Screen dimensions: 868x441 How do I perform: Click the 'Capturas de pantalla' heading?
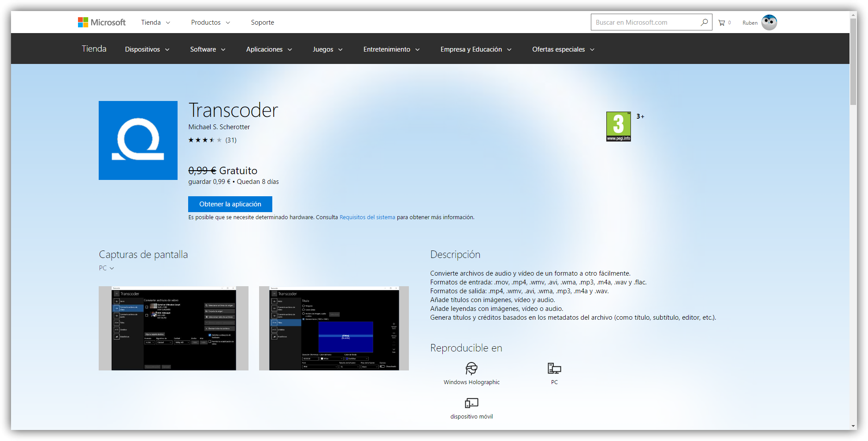(x=143, y=254)
